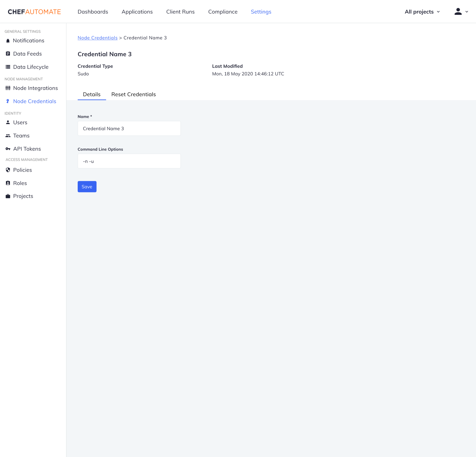Follow the Node Credentials breadcrumb link
The image size is (476, 457).
pyautogui.click(x=98, y=38)
